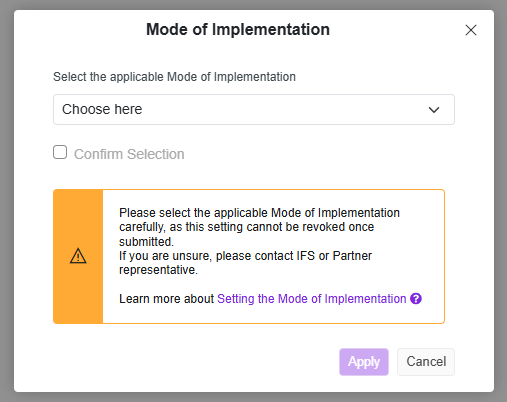
Task: Expand the dropdown using the chevron arrow
Action: 434,110
